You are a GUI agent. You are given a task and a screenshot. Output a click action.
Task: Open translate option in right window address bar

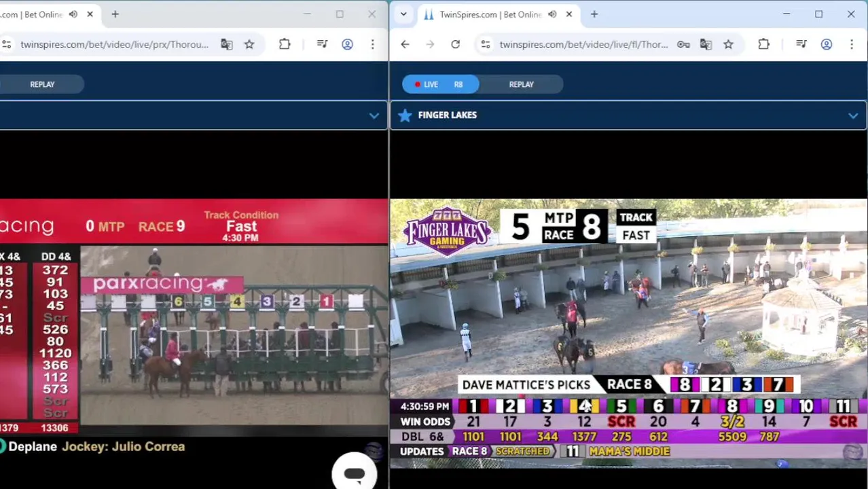tap(706, 44)
